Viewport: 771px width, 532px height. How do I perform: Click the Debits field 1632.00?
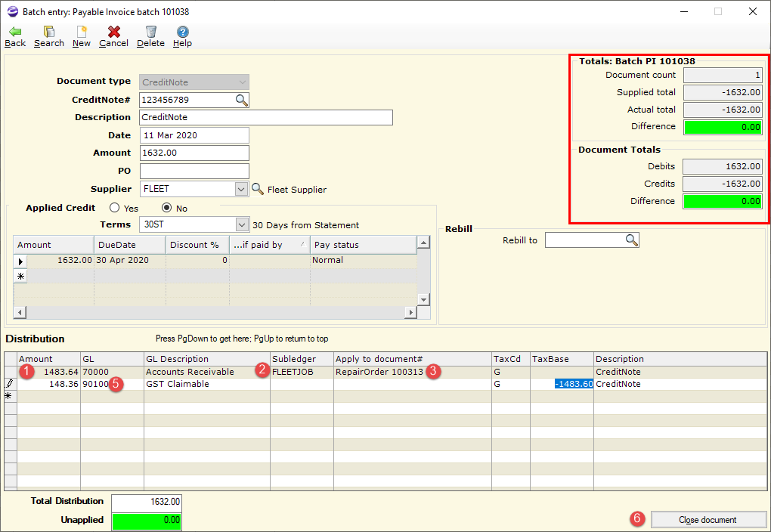(x=723, y=166)
